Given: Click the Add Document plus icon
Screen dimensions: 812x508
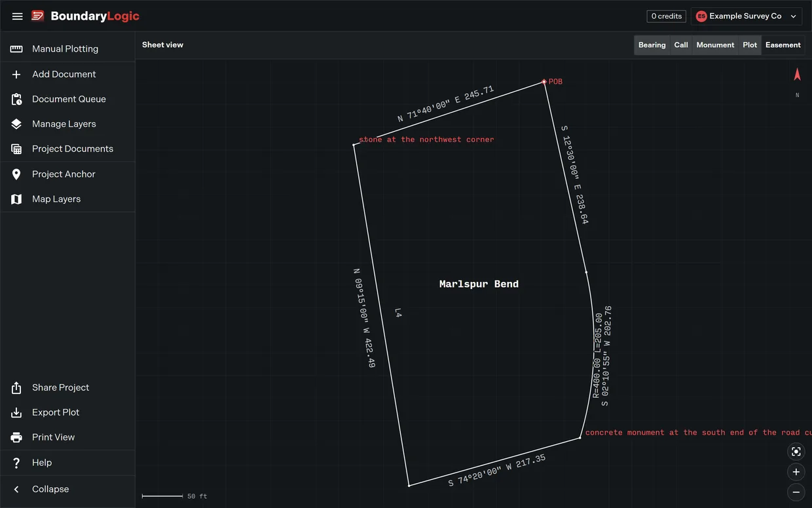Looking at the screenshot, I should 16,75.
